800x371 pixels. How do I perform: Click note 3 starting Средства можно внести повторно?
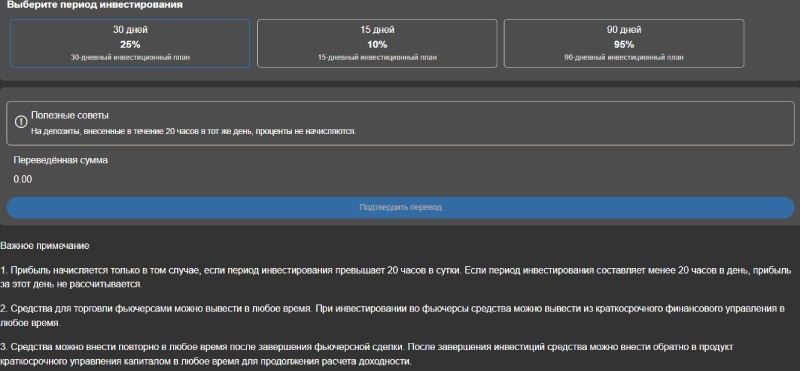click(367, 354)
